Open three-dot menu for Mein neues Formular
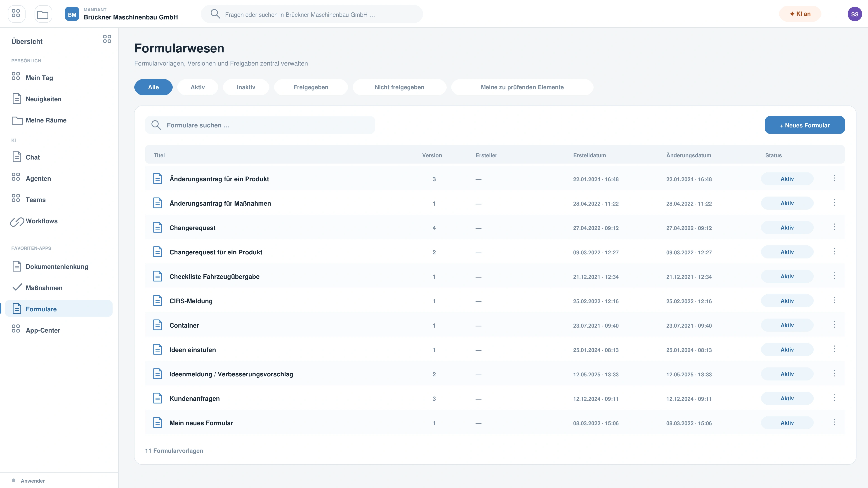Screen dimensions: 868x488 coord(835,422)
